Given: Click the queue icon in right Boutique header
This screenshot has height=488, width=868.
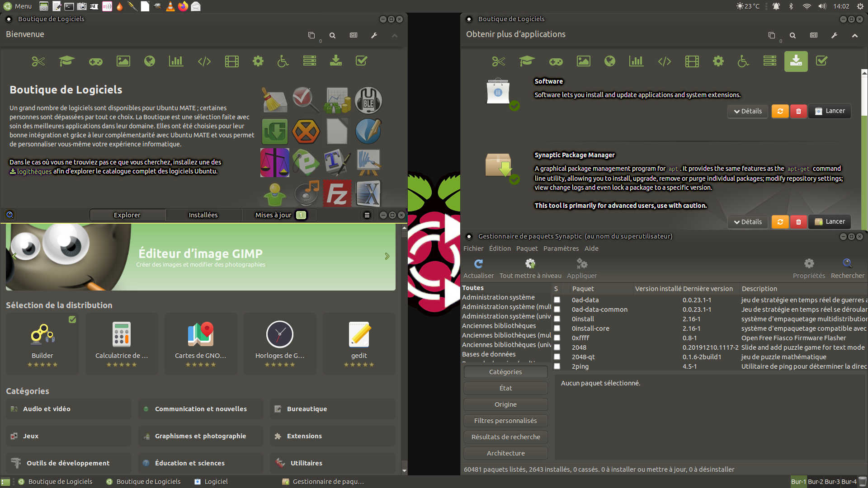Looking at the screenshot, I should (x=772, y=35).
